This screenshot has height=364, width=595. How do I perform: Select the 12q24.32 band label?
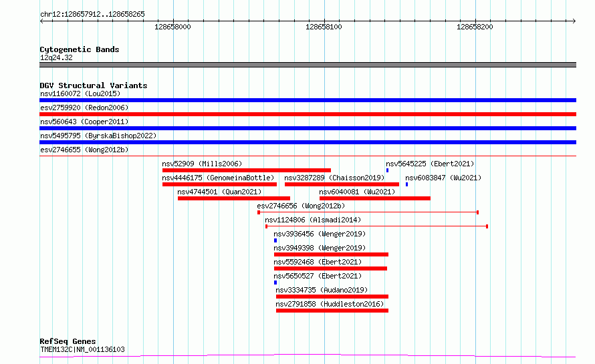[x=56, y=58]
